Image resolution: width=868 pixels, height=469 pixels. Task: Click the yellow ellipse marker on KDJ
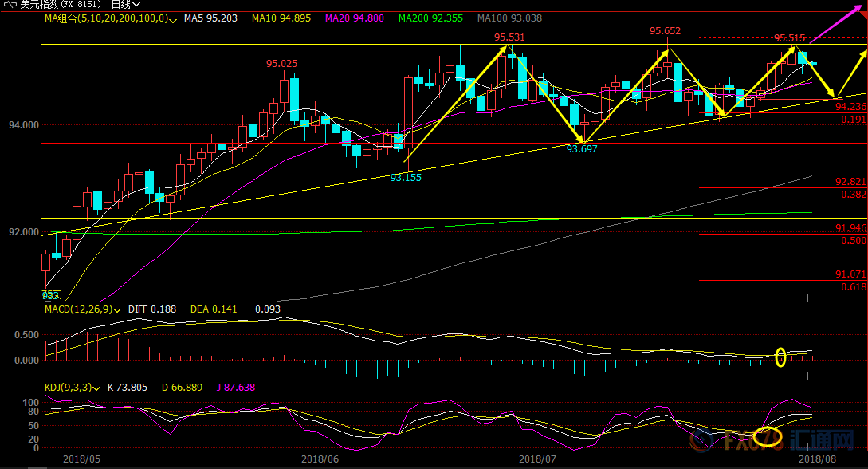click(x=767, y=436)
